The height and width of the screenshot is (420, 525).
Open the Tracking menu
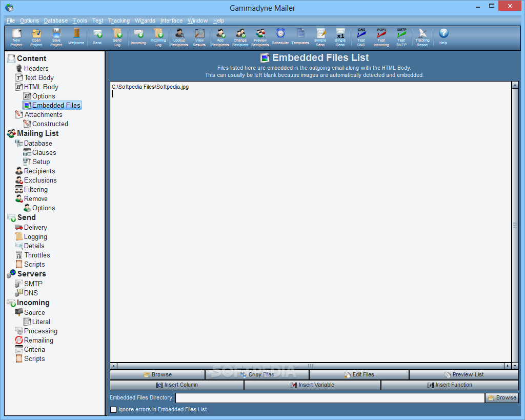(x=119, y=21)
